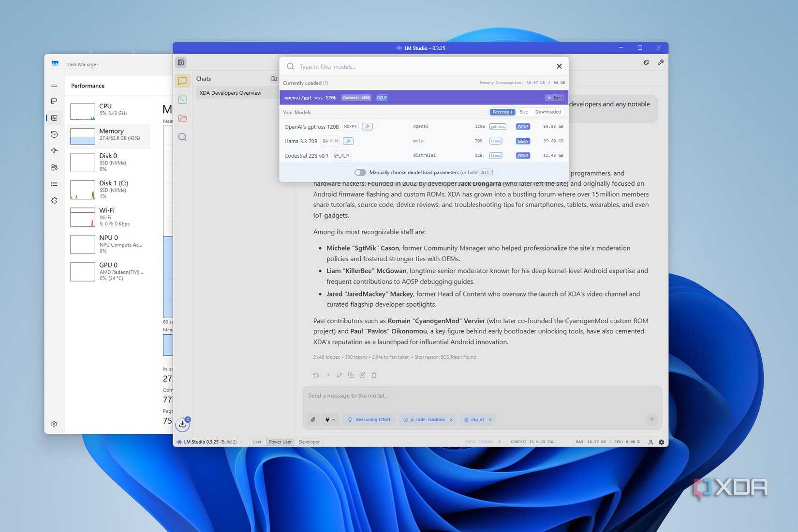Open Processes page in Task Manager

click(x=54, y=101)
